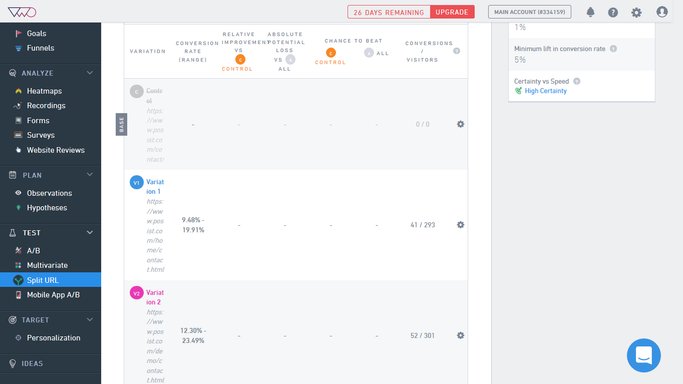This screenshot has height=384, width=683.
Task: Open the Main Account selector
Action: (x=530, y=12)
